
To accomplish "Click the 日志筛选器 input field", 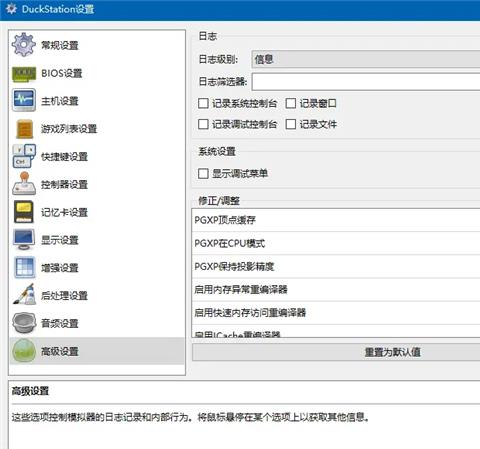I will [366, 82].
